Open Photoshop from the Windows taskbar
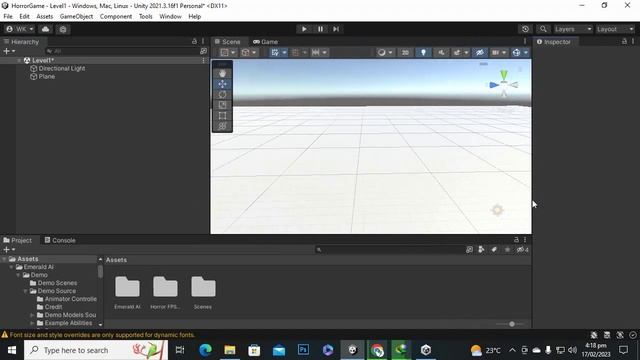This screenshot has width=640, height=360. [x=303, y=350]
